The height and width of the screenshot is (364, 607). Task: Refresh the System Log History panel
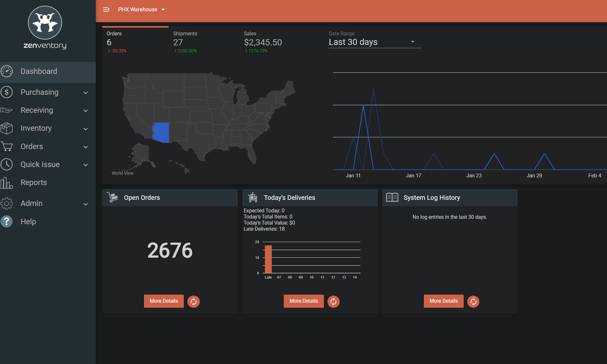[473, 301]
